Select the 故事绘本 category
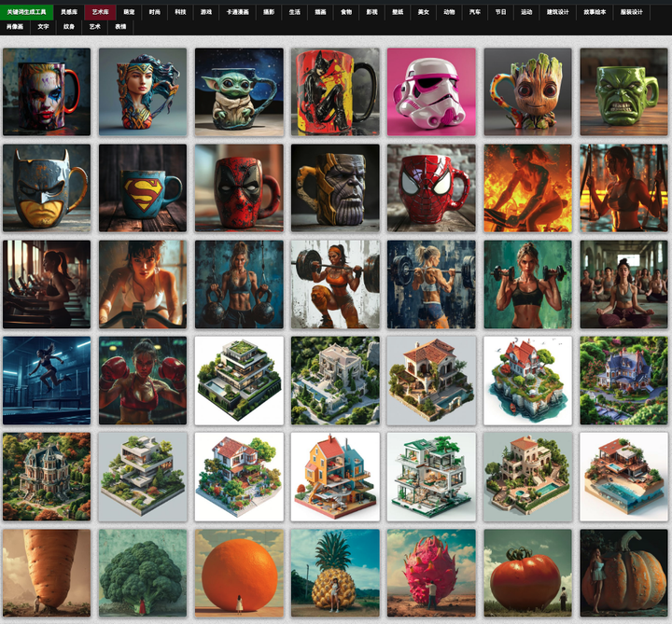This screenshot has height=624, width=672. click(595, 12)
